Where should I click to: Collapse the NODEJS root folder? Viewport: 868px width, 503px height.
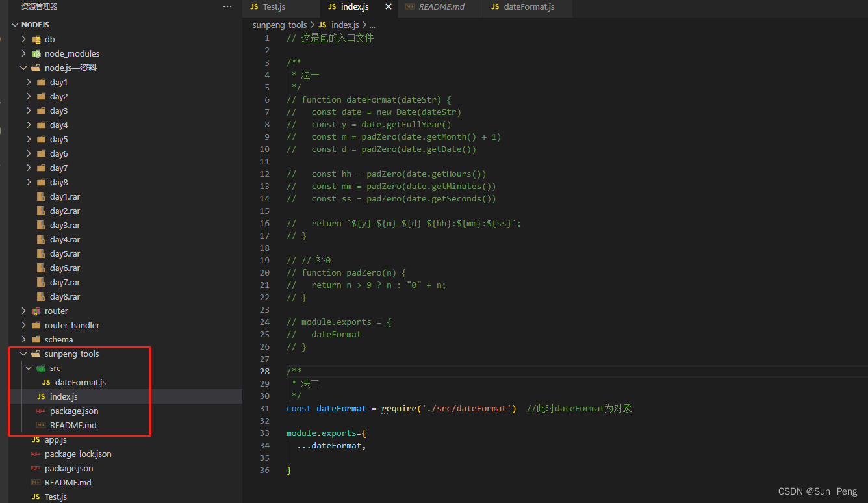pos(16,25)
